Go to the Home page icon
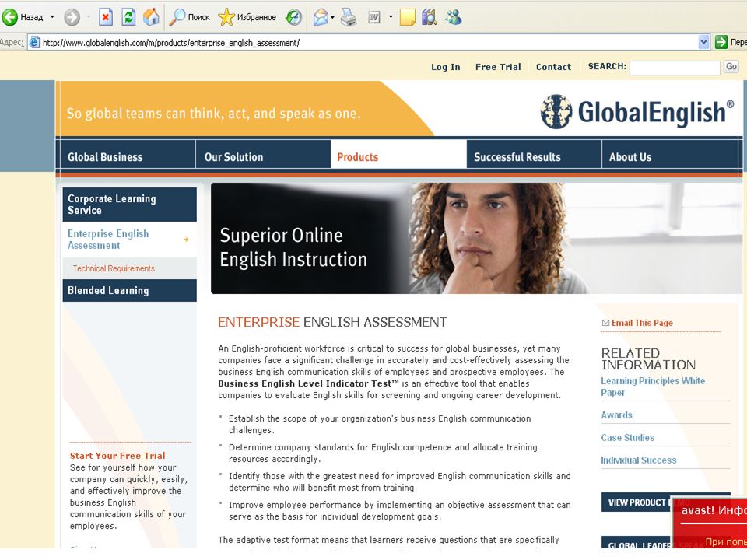 click(x=151, y=18)
